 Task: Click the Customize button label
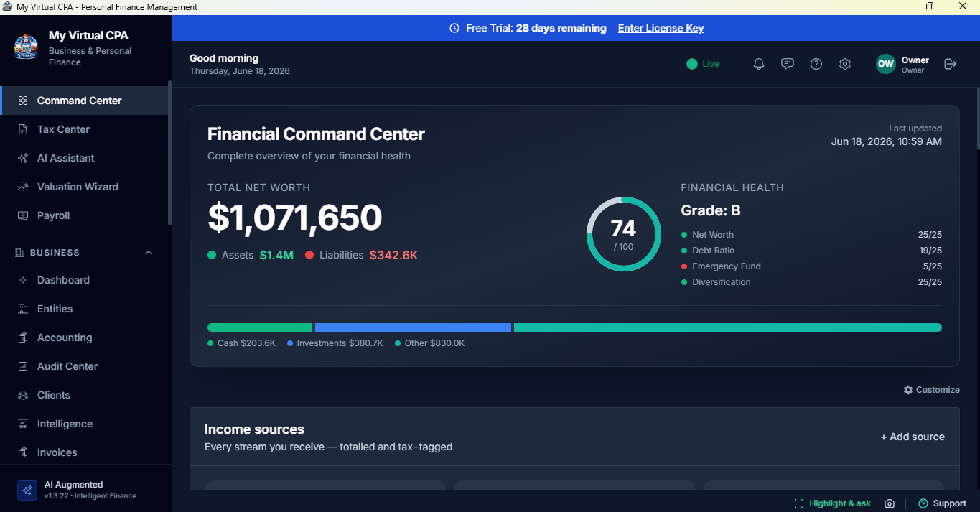[x=938, y=390]
